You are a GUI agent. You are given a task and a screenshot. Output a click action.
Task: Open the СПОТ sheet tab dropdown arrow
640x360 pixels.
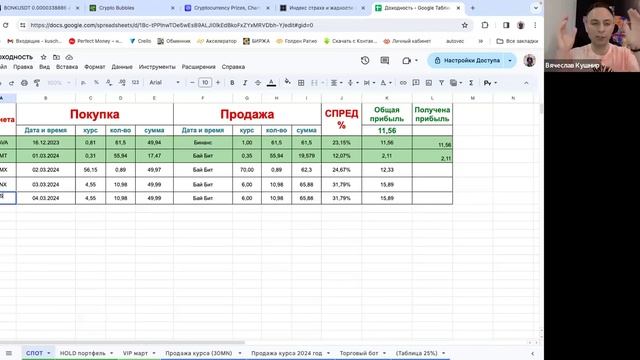pyautogui.click(x=49, y=353)
